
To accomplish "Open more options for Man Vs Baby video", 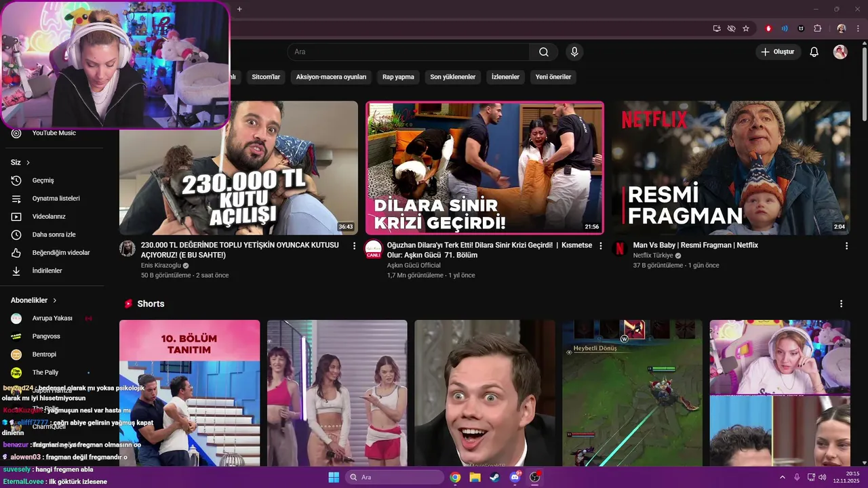I will pos(846,246).
